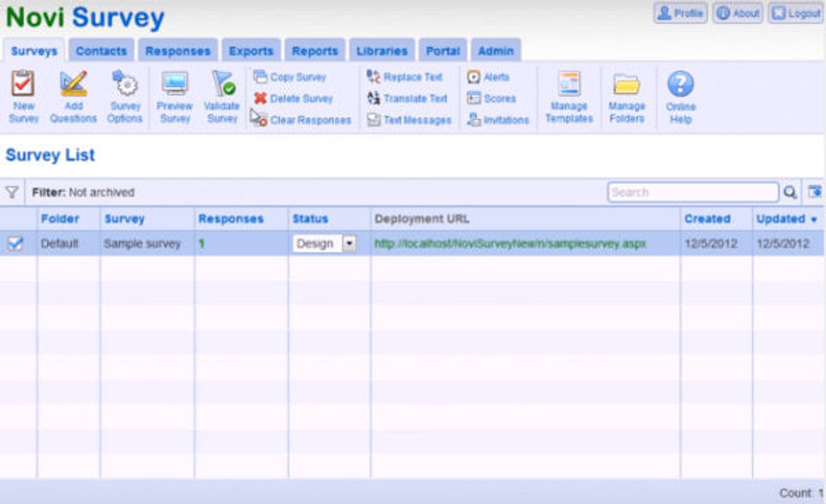Viewport: 826px width, 504px height.
Task: Switch to the Reports tab
Action: (315, 51)
